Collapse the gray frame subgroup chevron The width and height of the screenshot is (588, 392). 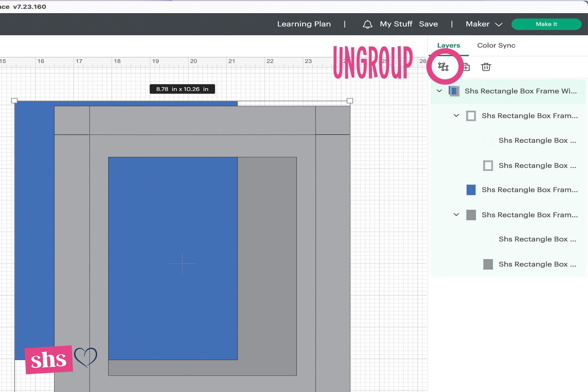[456, 116]
